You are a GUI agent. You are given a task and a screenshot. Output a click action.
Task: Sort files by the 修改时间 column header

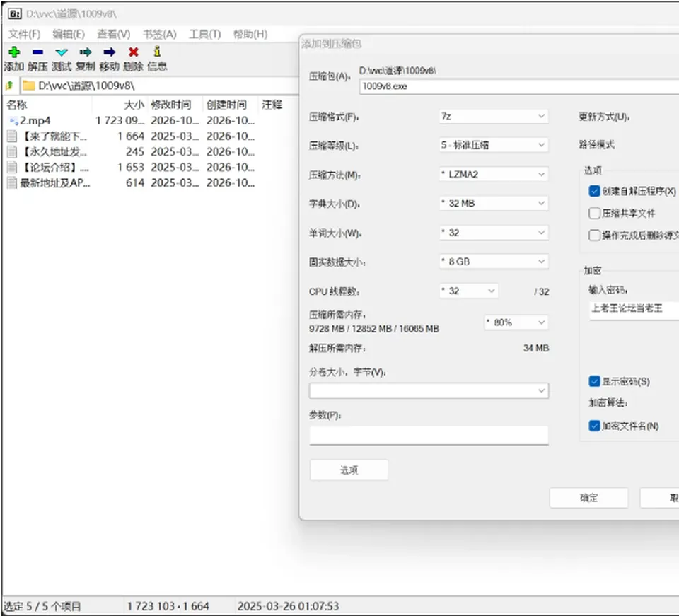[171, 105]
